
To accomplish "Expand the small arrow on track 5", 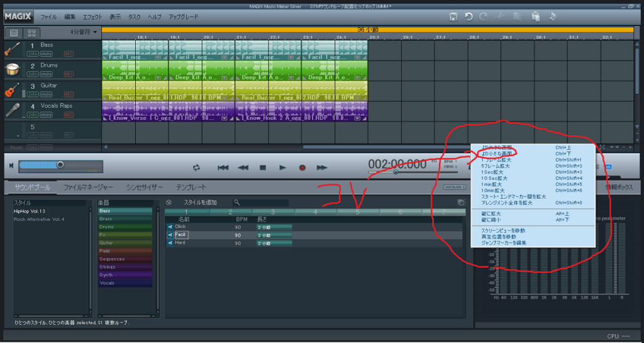I will coord(18,136).
